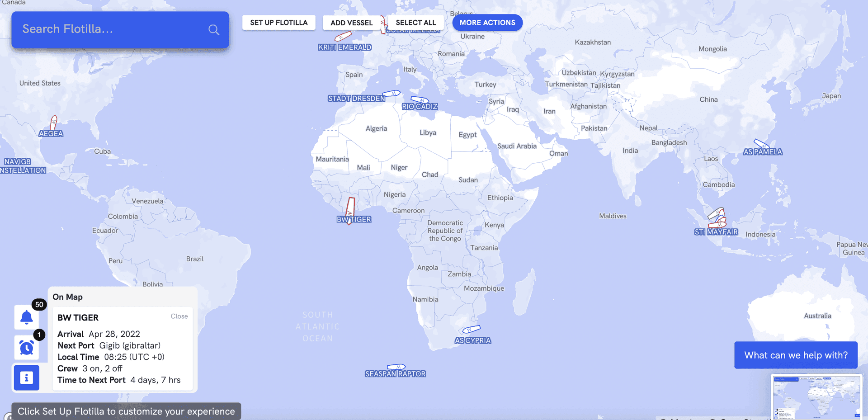
Task: Click the minimap overview thumbnail
Action: [816, 396]
